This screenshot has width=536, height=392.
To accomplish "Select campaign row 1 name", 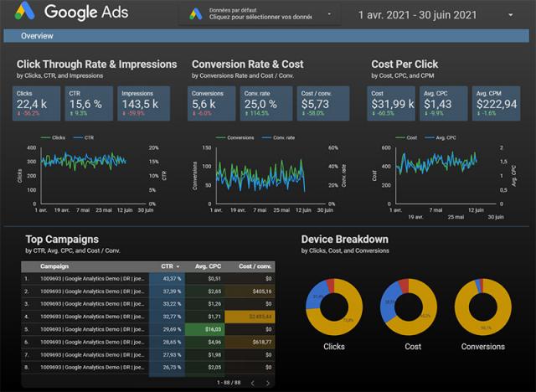I will pos(92,279).
